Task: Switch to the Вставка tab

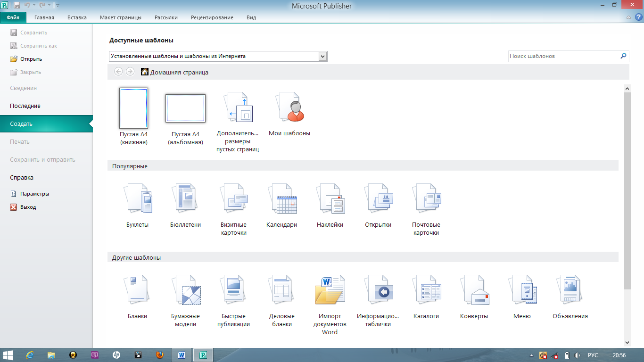Action: tap(77, 17)
